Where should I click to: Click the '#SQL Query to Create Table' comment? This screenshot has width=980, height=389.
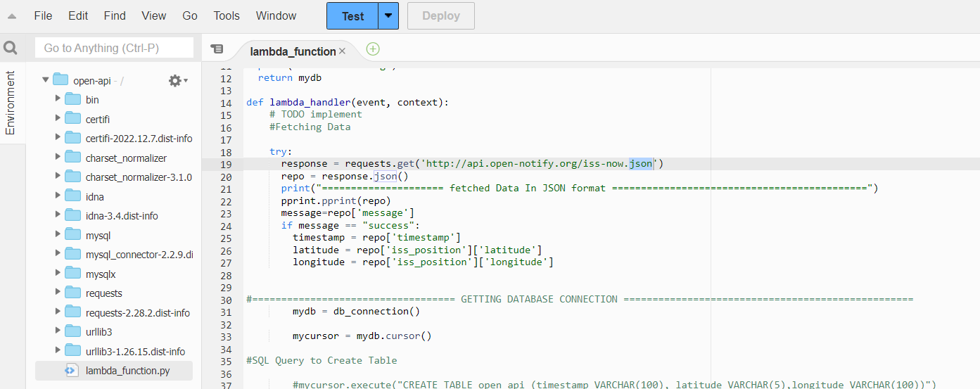[322, 360]
